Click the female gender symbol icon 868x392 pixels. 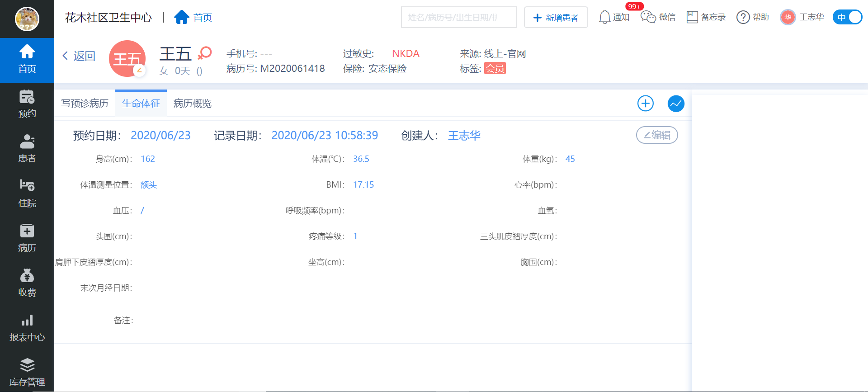[205, 53]
